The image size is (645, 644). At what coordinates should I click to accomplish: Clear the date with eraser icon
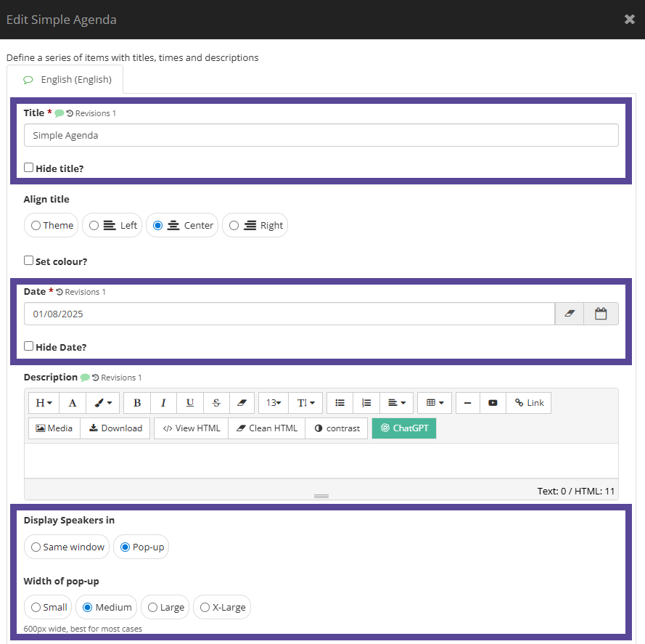570,314
